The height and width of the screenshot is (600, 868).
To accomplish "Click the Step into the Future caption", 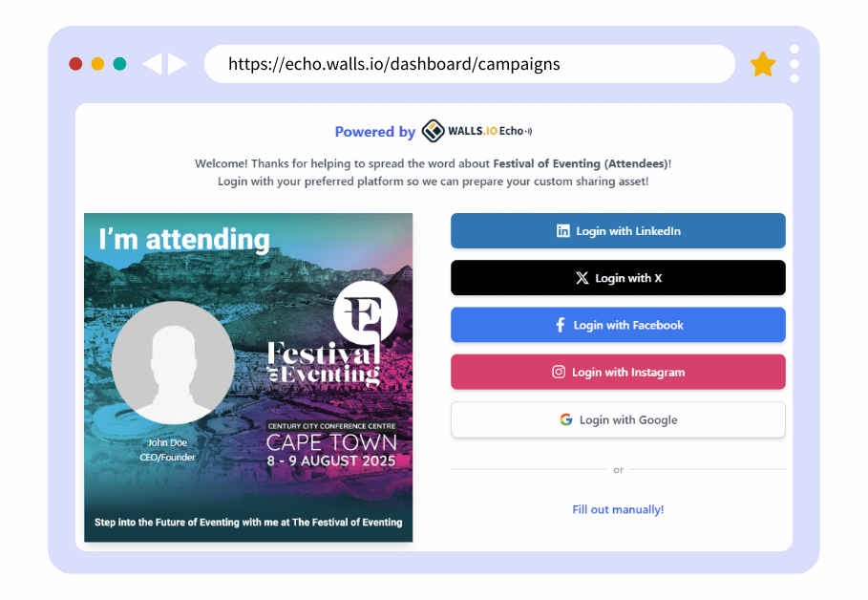I will pyautogui.click(x=248, y=522).
